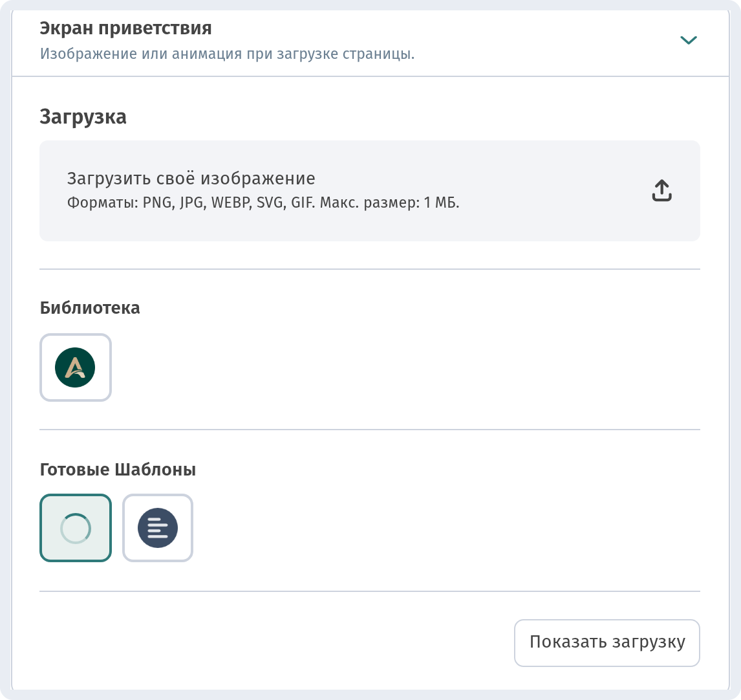741x700 pixels.
Task: Click the Библиотека heading
Action: tap(90, 308)
